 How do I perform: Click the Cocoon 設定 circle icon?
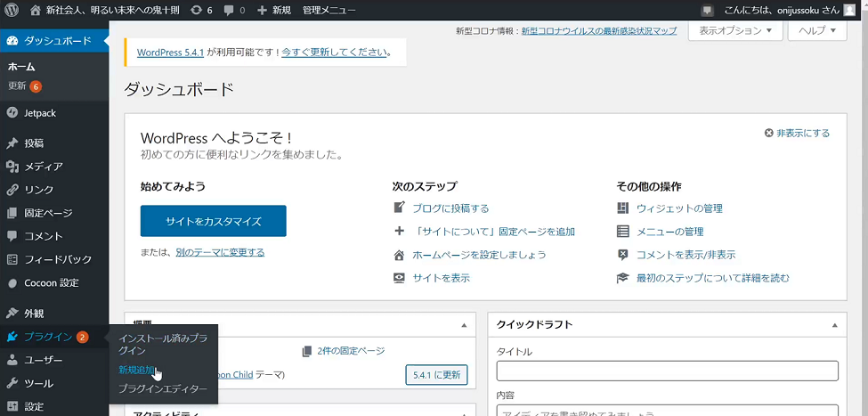coord(12,283)
